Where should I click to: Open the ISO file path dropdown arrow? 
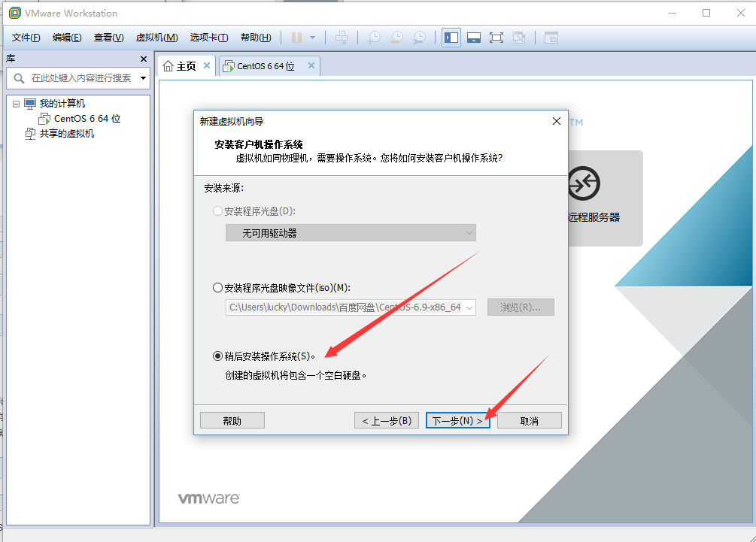pyautogui.click(x=469, y=307)
